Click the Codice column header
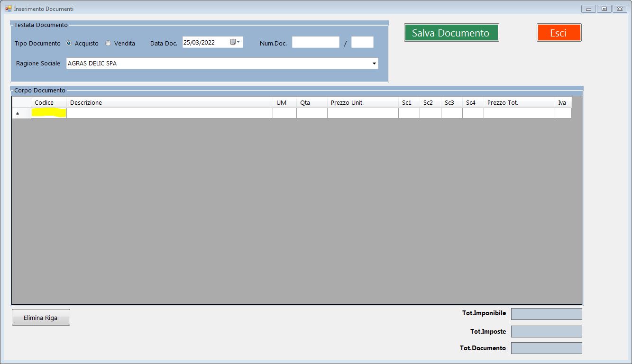The image size is (632, 364). click(x=49, y=102)
